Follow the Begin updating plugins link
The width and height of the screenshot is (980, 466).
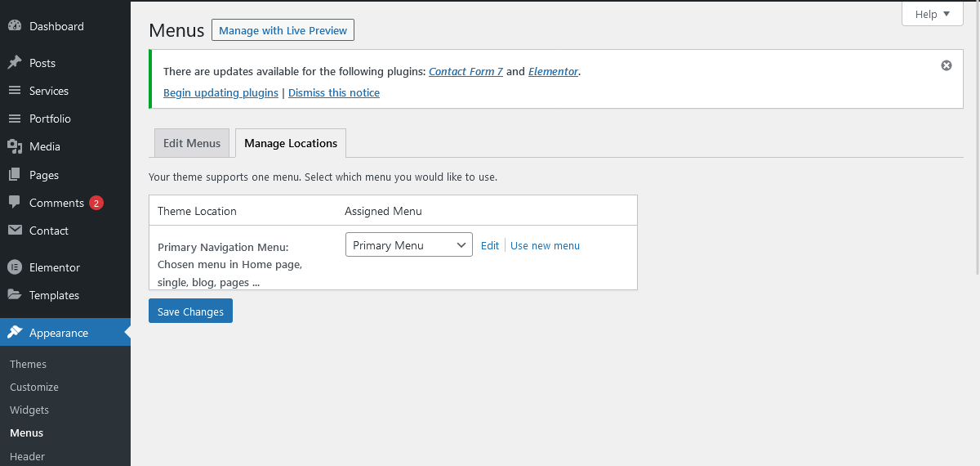tap(220, 92)
